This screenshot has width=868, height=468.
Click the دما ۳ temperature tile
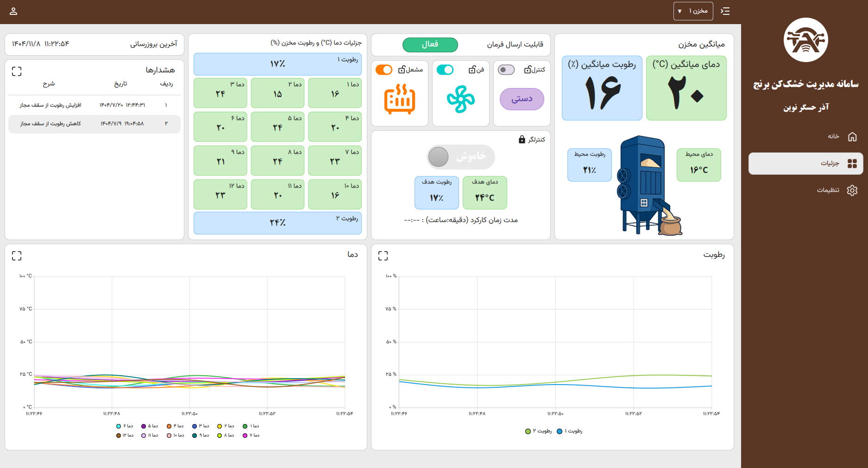[x=220, y=93]
